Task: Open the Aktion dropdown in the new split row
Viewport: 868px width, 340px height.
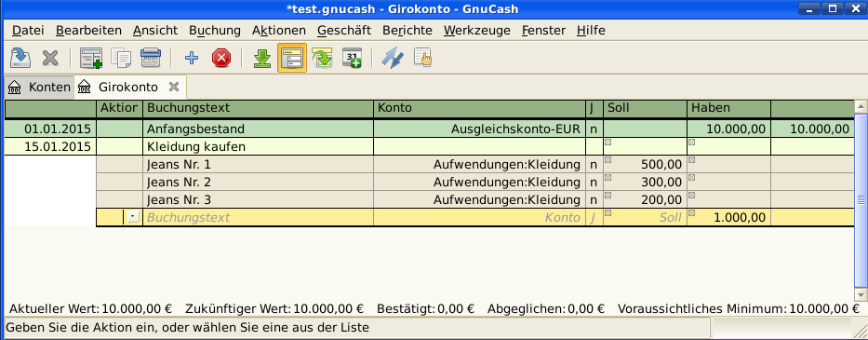Action: 133,217
